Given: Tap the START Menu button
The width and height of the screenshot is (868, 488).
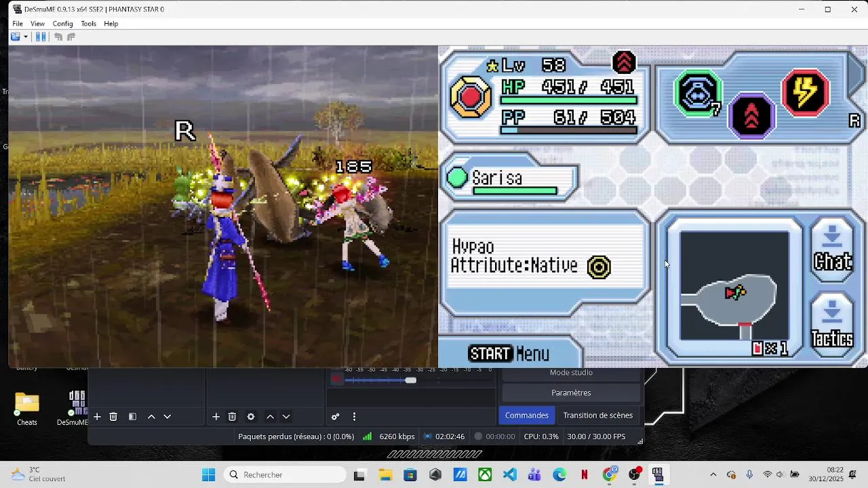Looking at the screenshot, I should [x=509, y=353].
